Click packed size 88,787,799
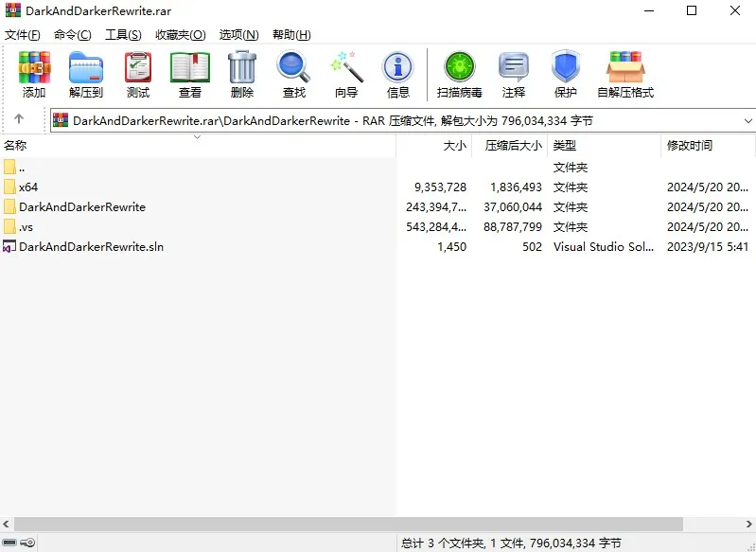Screen dimensions: 756x552 point(513,227)
